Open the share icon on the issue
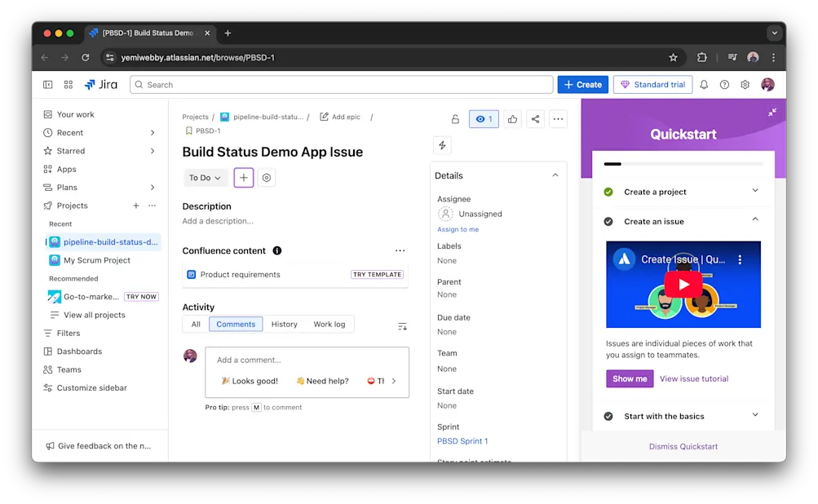 point(535,118)
